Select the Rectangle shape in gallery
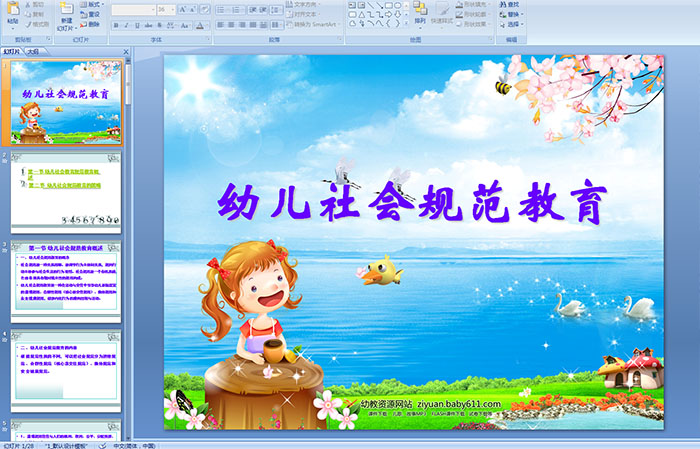This screenshot has width=700, height=449. [x=389, y=5]
